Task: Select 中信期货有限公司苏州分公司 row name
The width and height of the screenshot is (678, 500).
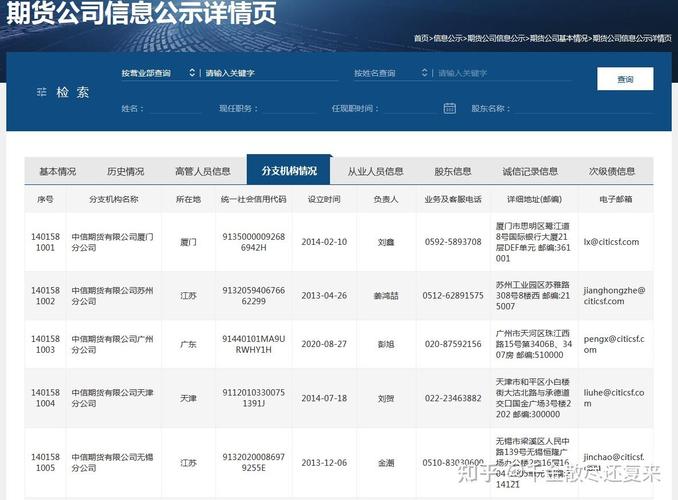Action: click(x=112, y=296)
